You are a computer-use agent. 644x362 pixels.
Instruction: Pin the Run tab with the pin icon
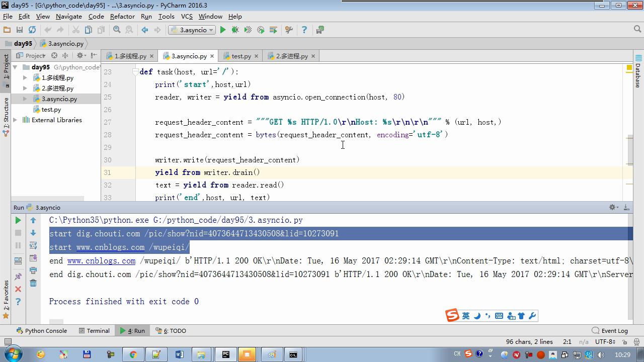point(18,277)
